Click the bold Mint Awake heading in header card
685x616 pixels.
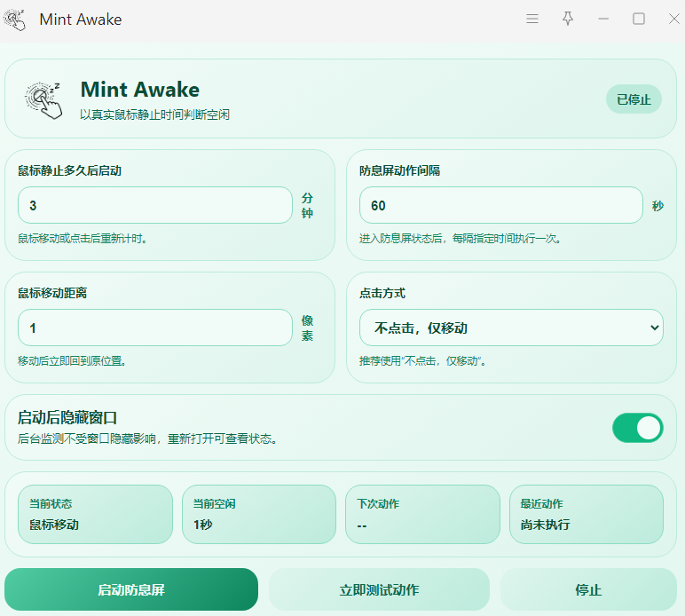pos(140,90)
